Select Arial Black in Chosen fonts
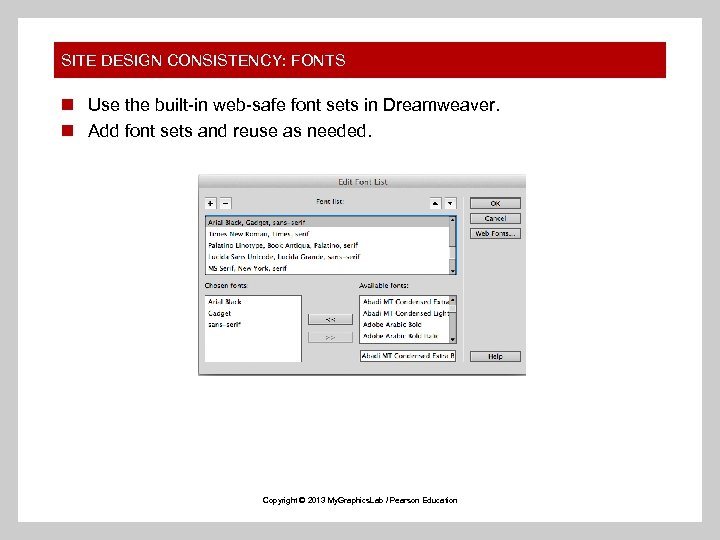 pyautogui.click(x=253, y=302)
